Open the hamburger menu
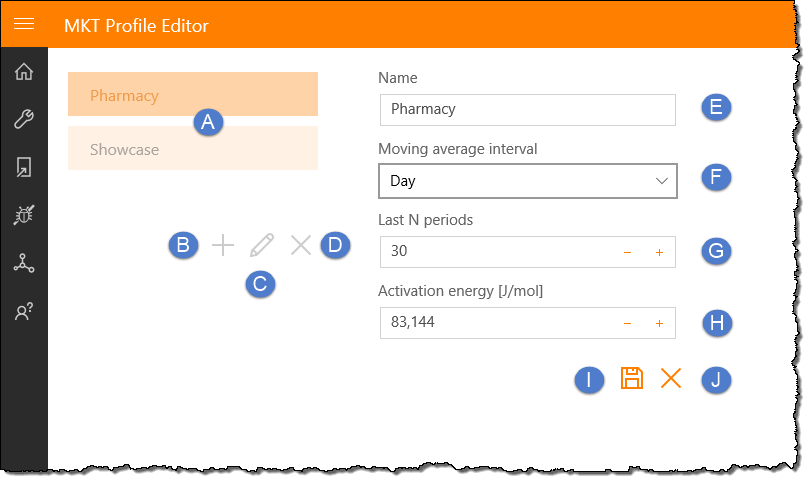 pos(24,24)
